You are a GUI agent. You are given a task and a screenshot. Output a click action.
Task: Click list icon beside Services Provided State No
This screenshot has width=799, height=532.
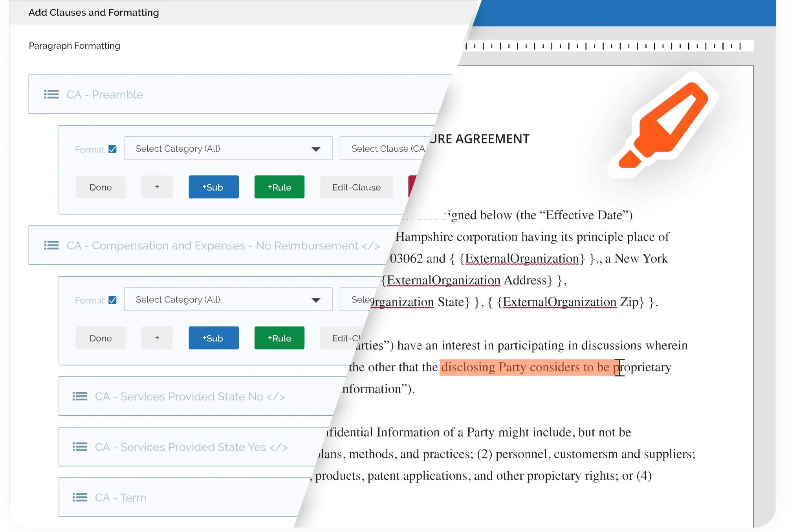coord(80,396)
